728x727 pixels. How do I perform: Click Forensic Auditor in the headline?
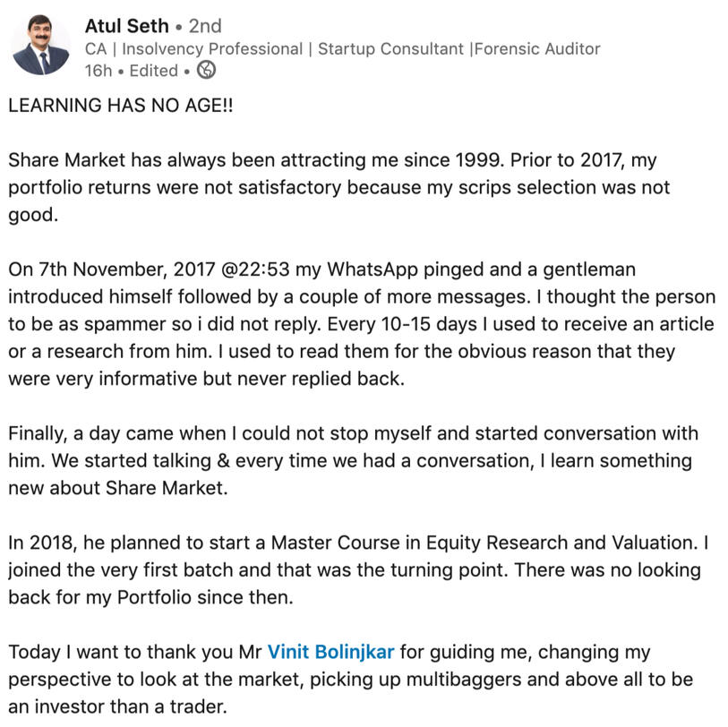coord(537,49)
